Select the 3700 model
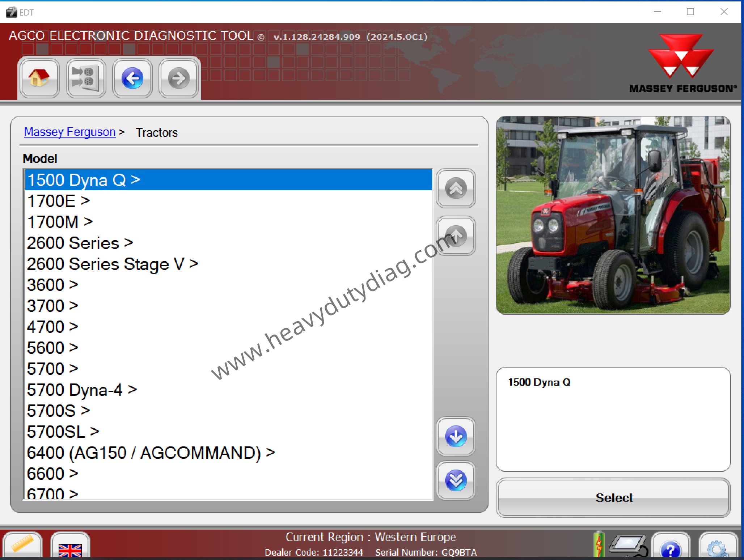This screenshot has height=560, width=744. 229,306
